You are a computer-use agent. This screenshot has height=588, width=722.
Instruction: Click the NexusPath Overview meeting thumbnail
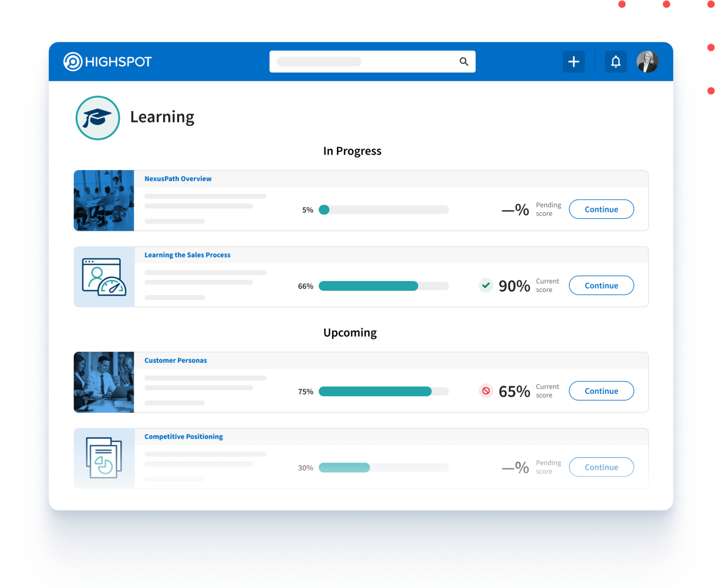[x=104, y=201]
